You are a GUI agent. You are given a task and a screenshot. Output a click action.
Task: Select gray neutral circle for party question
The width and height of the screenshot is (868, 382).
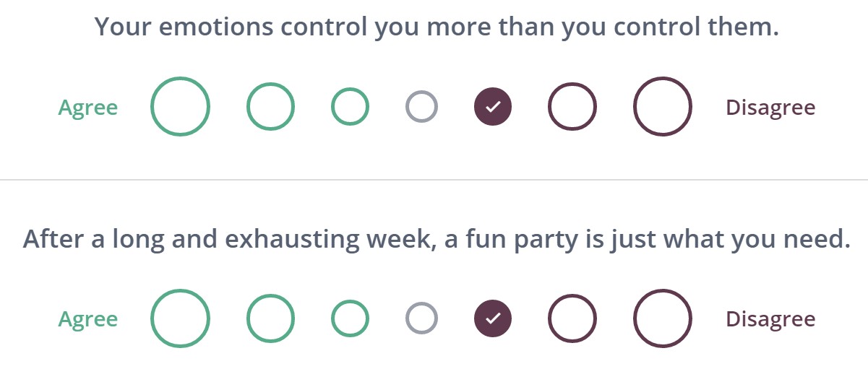click(x=421, y=318)
